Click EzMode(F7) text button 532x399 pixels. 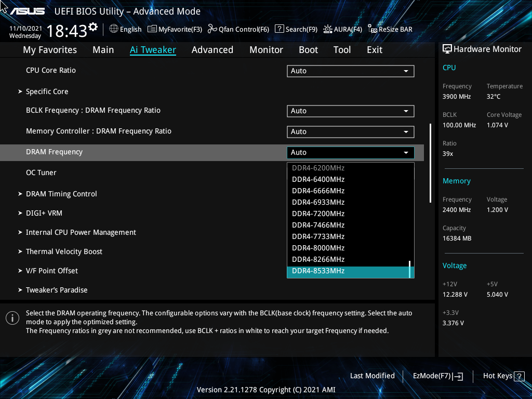[432, 376]
